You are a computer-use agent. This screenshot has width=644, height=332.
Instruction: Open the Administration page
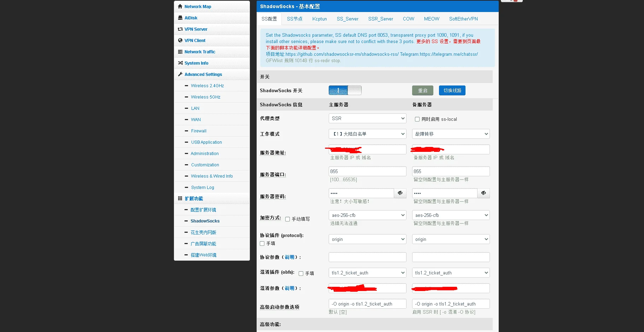[x=205, y=153]
